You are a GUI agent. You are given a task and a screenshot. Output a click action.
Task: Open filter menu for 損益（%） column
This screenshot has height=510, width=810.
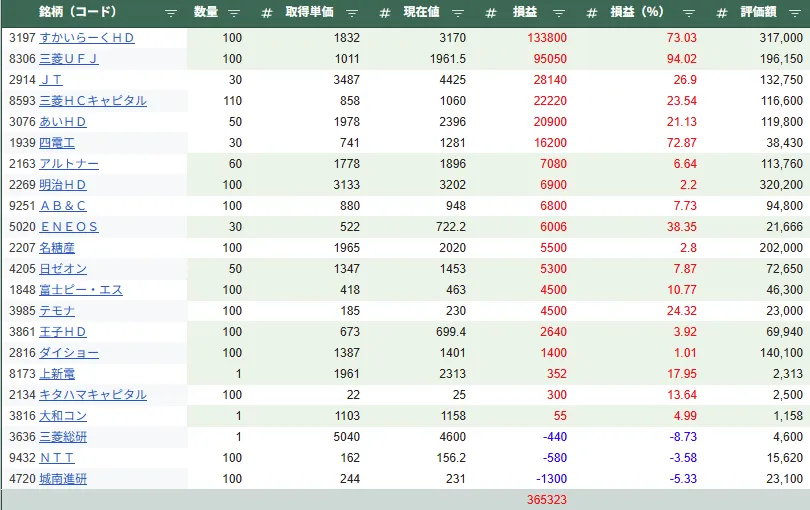pyautogui.click(x=689, y=13)
